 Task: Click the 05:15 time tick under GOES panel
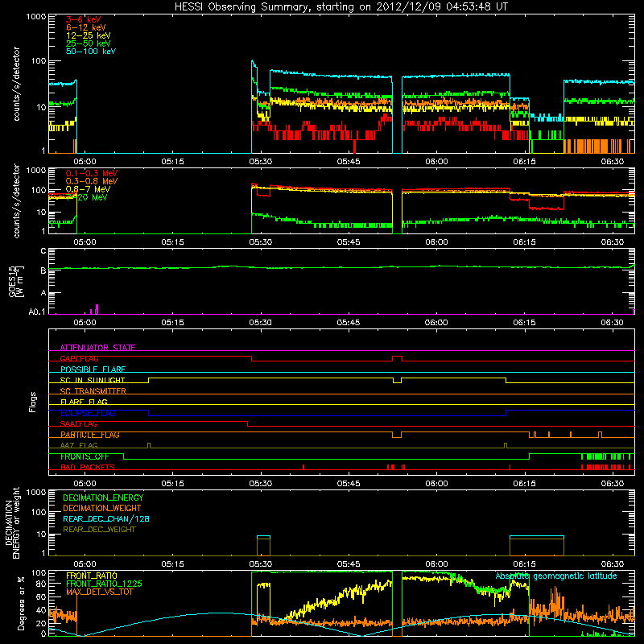point(172,323)
